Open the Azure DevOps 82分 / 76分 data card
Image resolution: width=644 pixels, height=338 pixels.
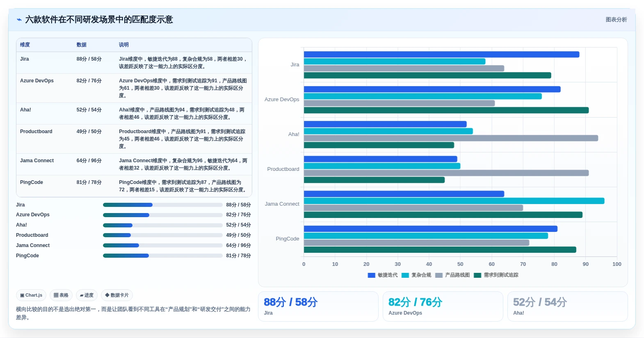pyautogui.click(x=443, y=306)
